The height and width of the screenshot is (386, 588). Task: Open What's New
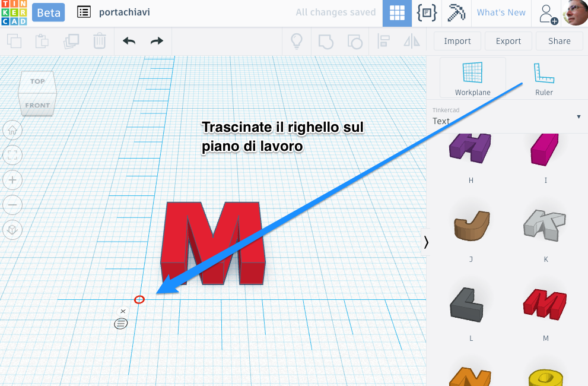(x=501, y=12)
